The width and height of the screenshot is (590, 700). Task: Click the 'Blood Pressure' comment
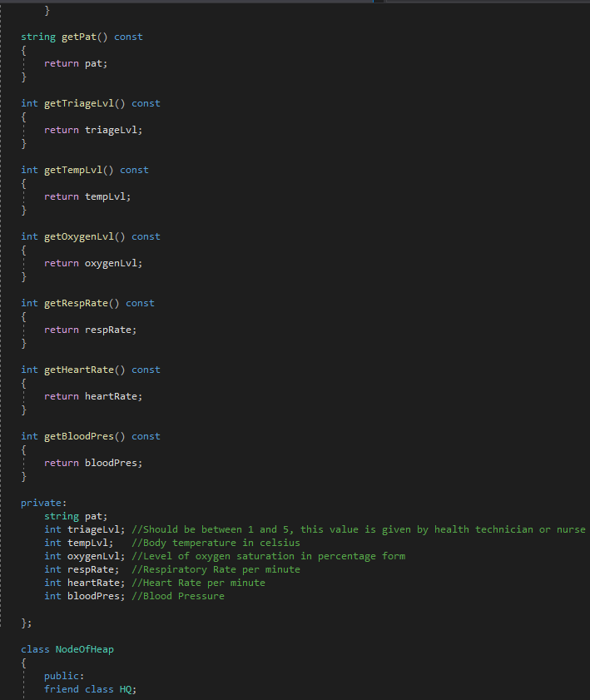point(178,596)
